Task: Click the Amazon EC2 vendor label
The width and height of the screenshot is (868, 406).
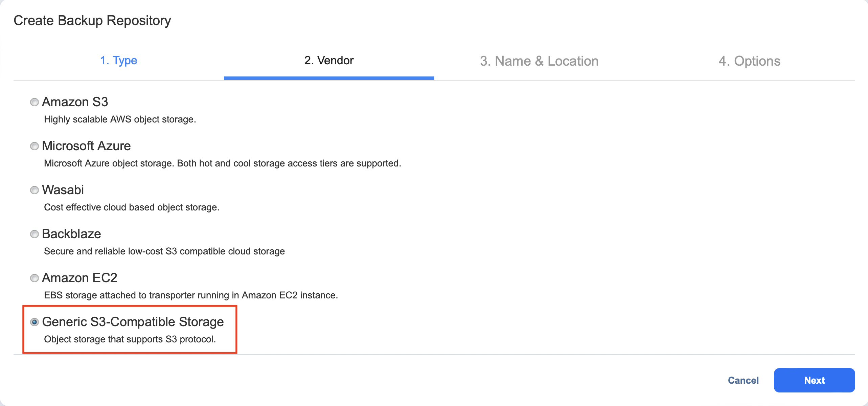Action: 79,278
